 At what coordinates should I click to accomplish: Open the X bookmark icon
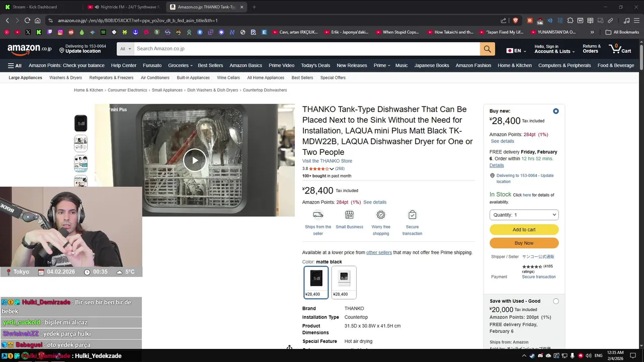[x=28, y=32]
